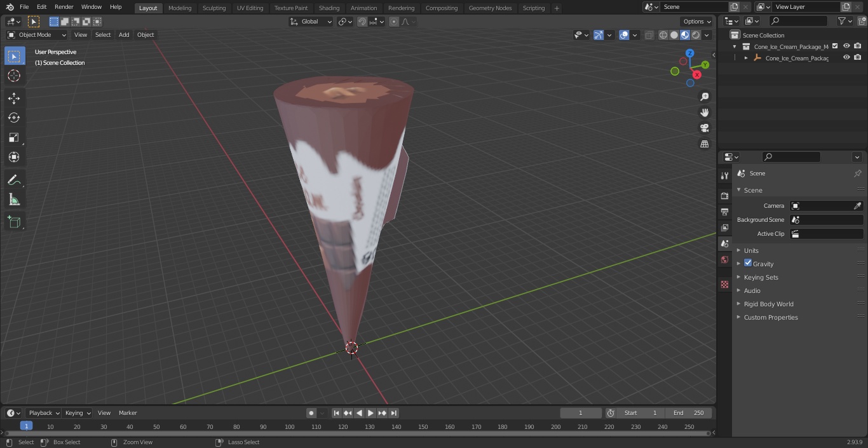The width and height of the screenshot is (868, 448).
Task: Activate the Move tool
Action: [x=14, y=98]
